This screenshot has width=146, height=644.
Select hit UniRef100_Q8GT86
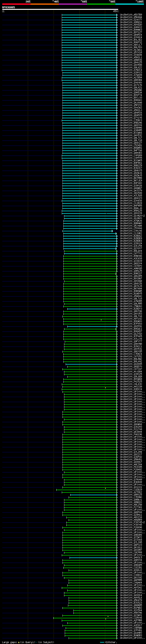131,311
